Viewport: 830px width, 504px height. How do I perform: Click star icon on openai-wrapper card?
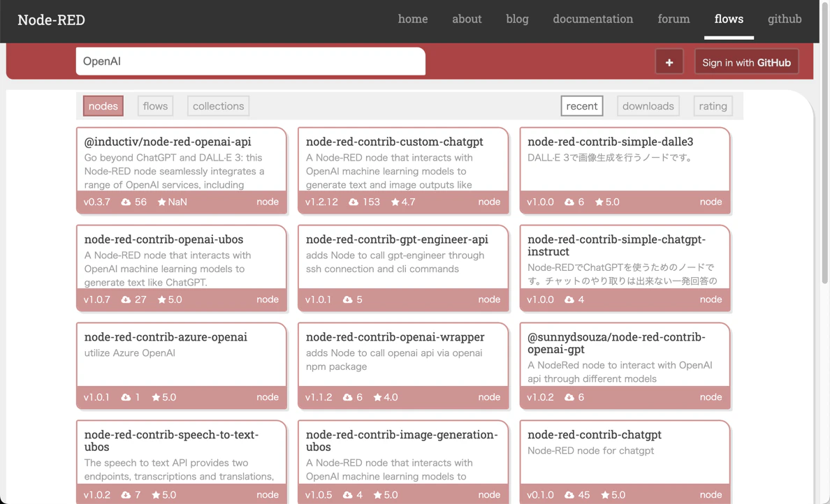[x=378, y=397]
